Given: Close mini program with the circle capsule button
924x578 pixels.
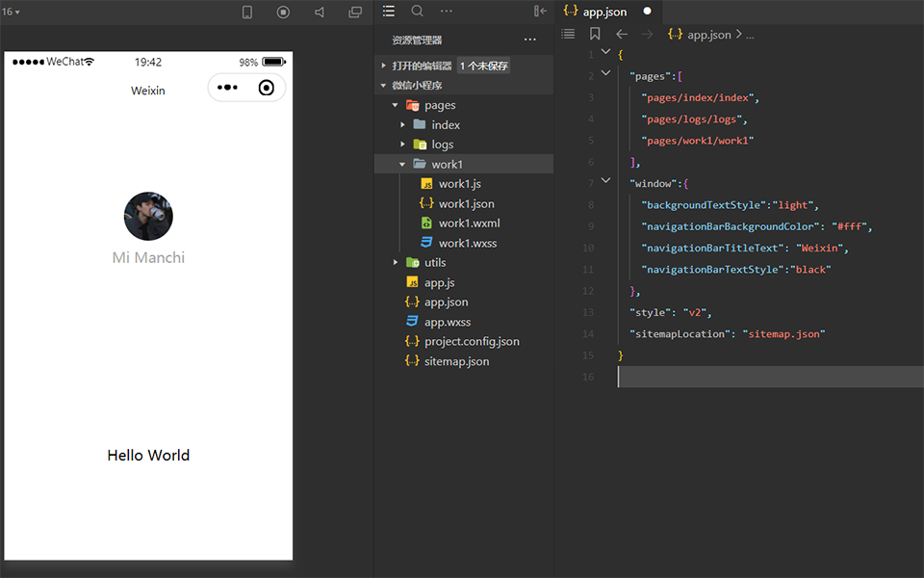Looking at the screenshot, I should click(267, 88).
